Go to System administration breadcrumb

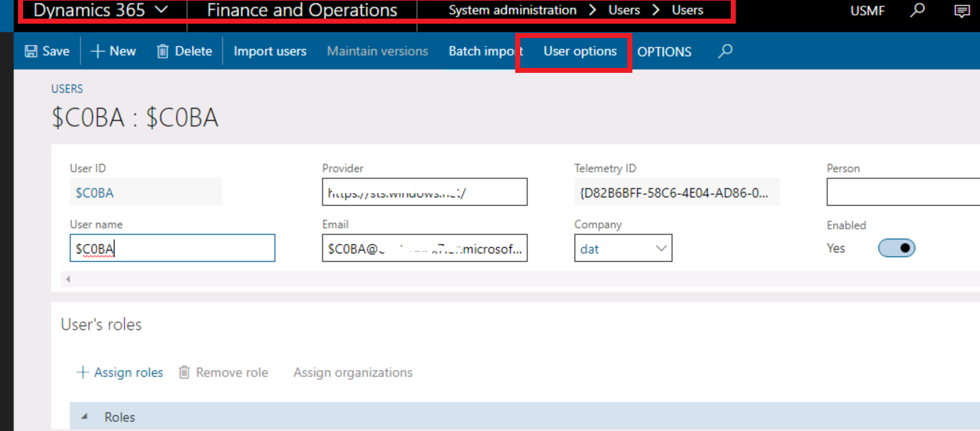point(512,10)
